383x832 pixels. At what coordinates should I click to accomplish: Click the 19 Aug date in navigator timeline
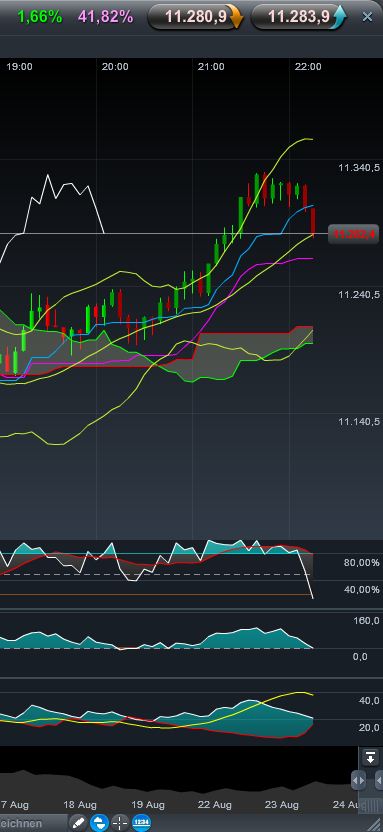coord(147,804)
